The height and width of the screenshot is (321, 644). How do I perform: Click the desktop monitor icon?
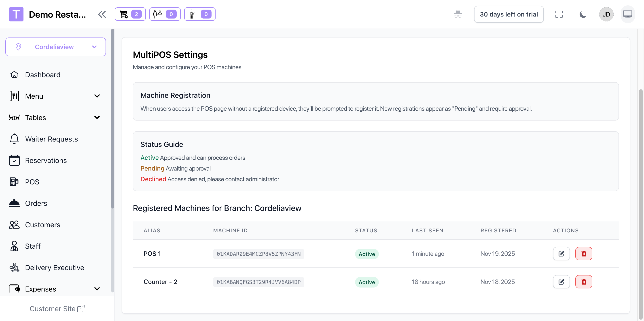pyautogui.click(x=627, y=14)
